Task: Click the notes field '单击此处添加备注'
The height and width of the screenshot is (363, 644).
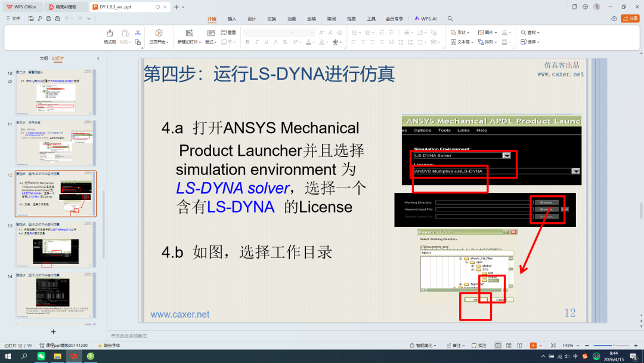Action: click(x=129, y=336)
